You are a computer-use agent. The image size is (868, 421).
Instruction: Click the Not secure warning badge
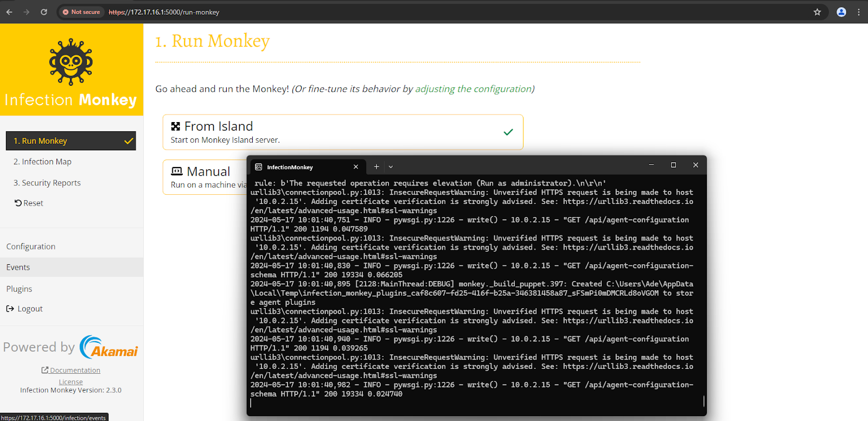click(x=82, y=12)
